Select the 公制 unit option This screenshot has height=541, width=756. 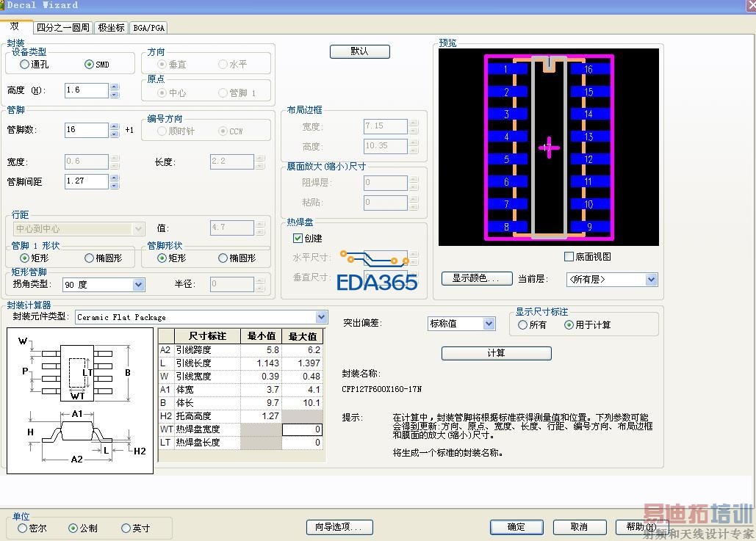coord(73,528)
